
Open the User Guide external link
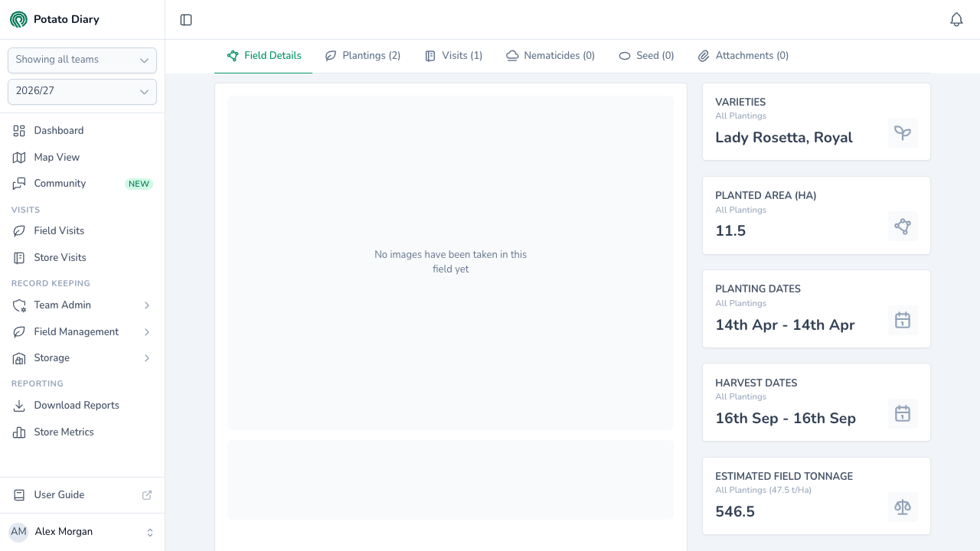pos(82,495)
